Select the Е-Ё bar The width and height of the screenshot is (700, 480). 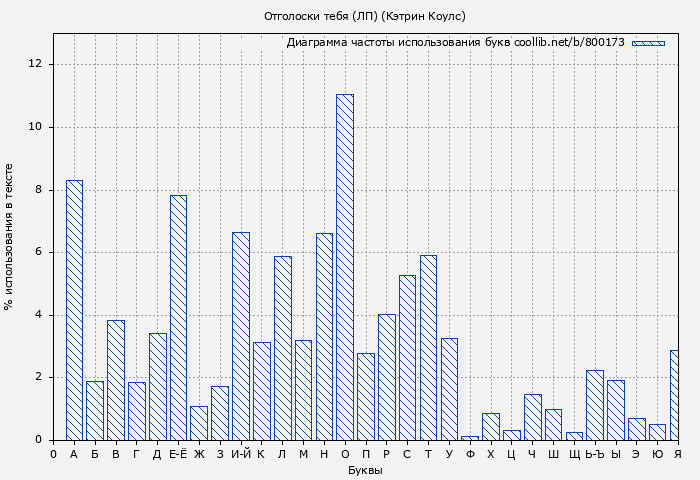pyautogui.click(x=178, y=317)
